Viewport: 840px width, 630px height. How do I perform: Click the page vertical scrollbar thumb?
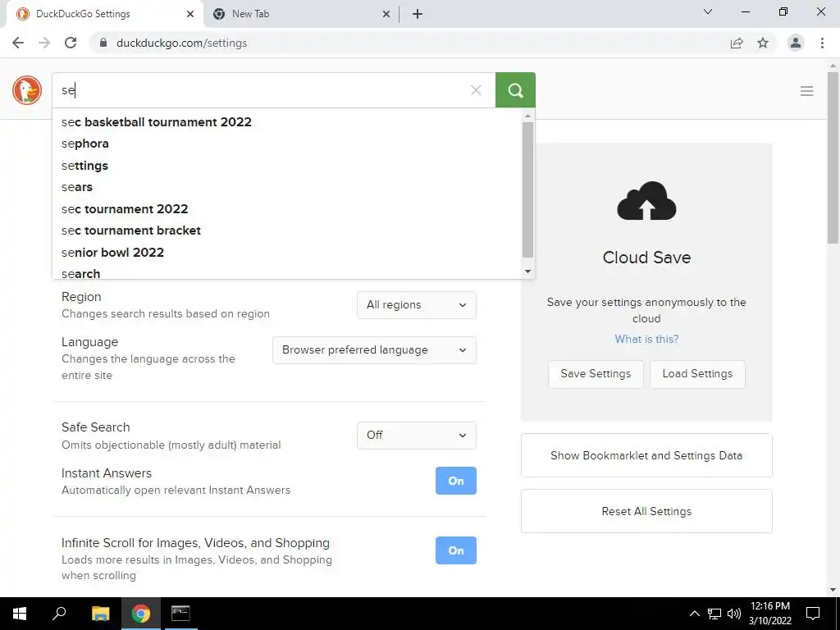click(x=833, y=157)
